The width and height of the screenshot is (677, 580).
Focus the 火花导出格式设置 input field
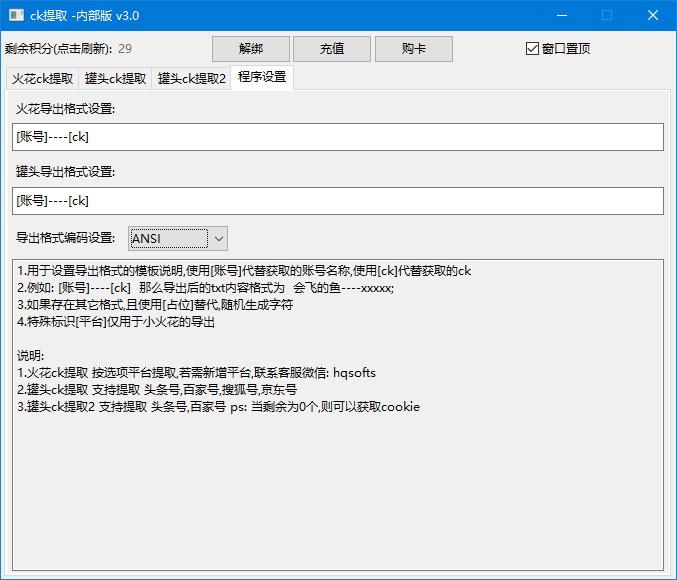(338, 138)
